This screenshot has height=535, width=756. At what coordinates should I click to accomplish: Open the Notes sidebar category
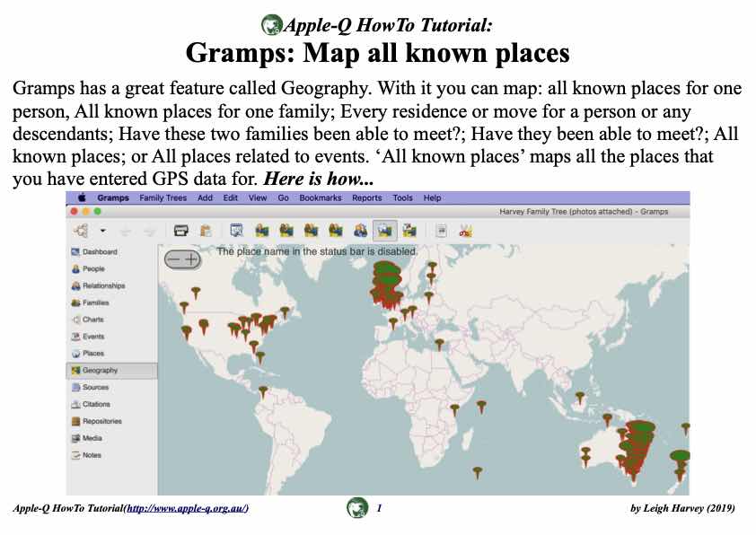[86, 455]
